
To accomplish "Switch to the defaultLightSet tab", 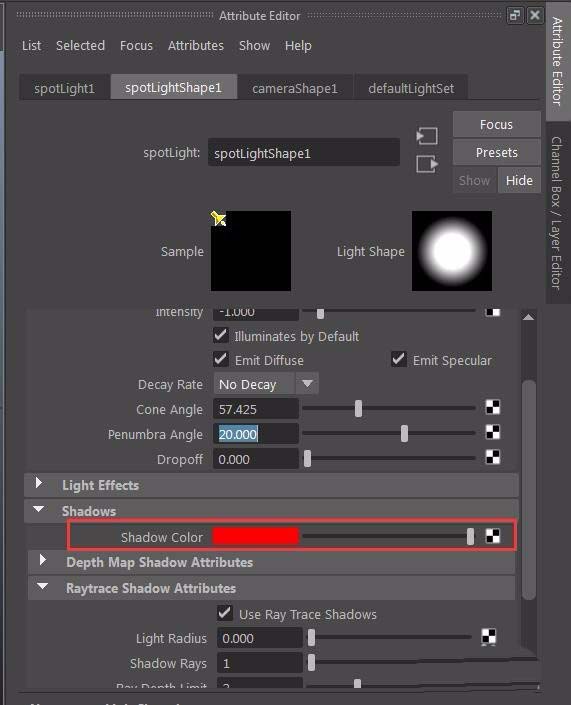I will tap(411, 88).
